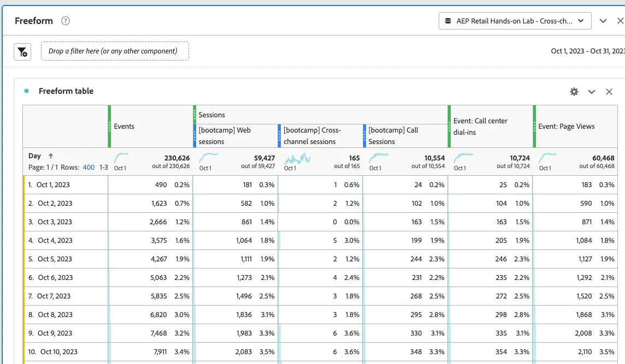Click the Web sessions sparkline
Screen dimensions: 625x364
(209, 158)
